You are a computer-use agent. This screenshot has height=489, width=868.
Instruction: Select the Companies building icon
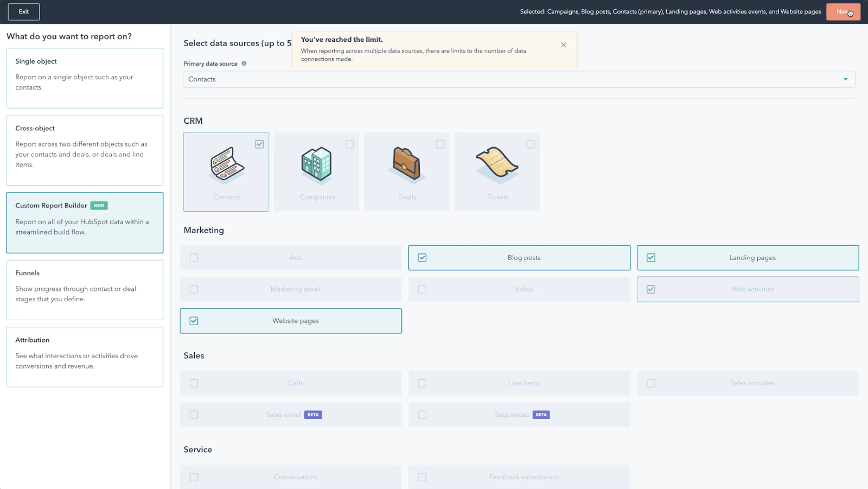coord(317,164)
